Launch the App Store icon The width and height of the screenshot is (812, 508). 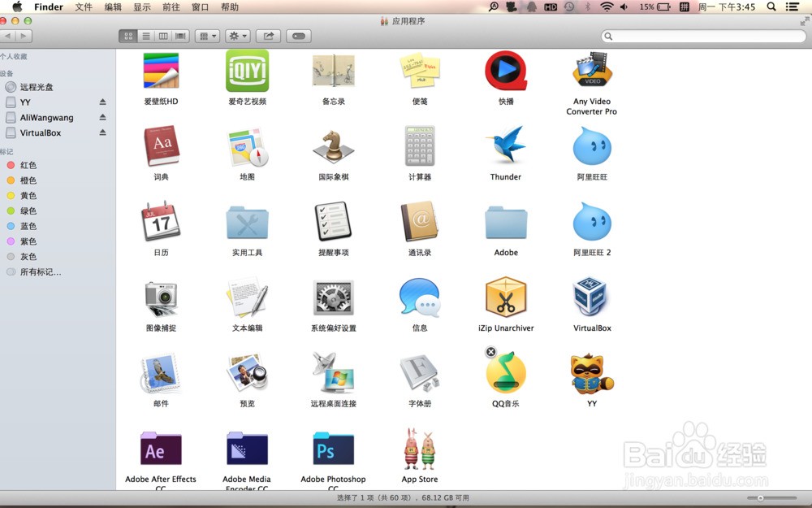click(x=420, y=449)
